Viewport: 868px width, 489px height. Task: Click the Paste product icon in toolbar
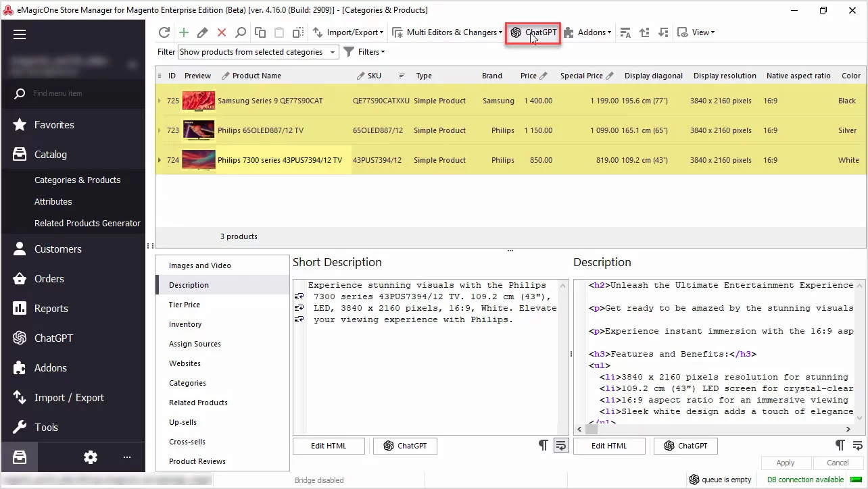279,32
